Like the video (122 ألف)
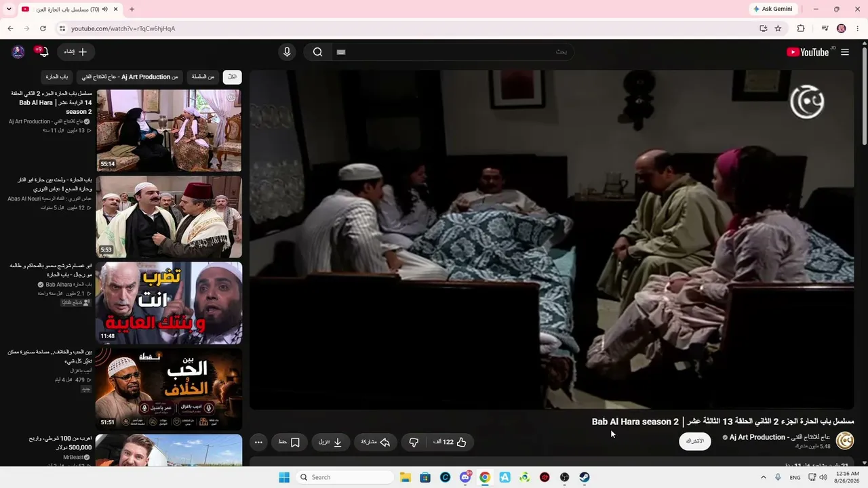 pyautogui.click(x=450, y=442)
